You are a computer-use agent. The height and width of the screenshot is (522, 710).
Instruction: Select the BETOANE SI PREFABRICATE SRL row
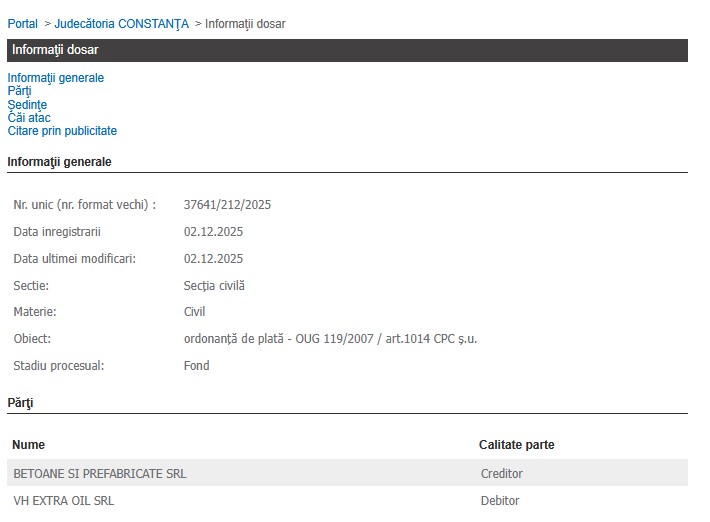[100, 473]
